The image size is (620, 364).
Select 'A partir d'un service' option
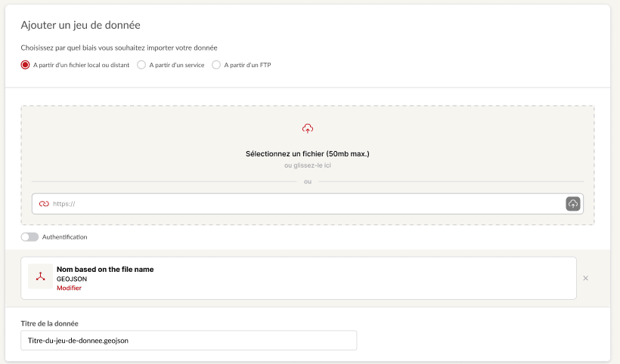(141, 65)
